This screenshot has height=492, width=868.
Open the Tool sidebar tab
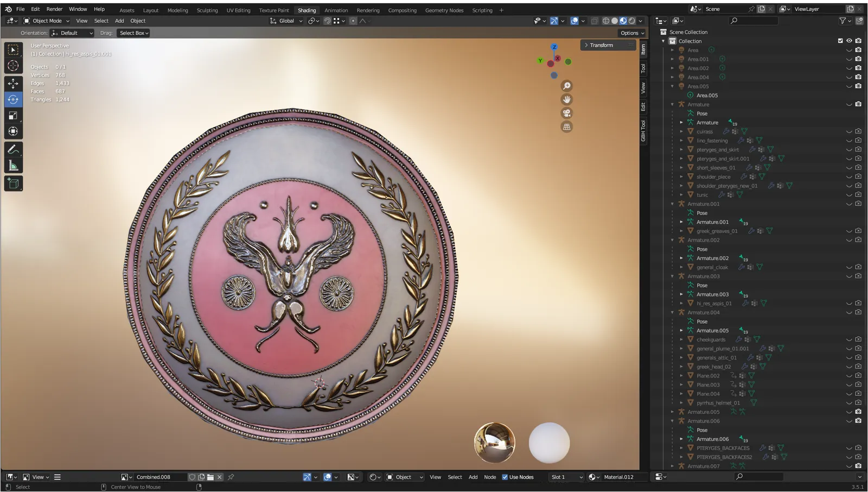(643, 68)
